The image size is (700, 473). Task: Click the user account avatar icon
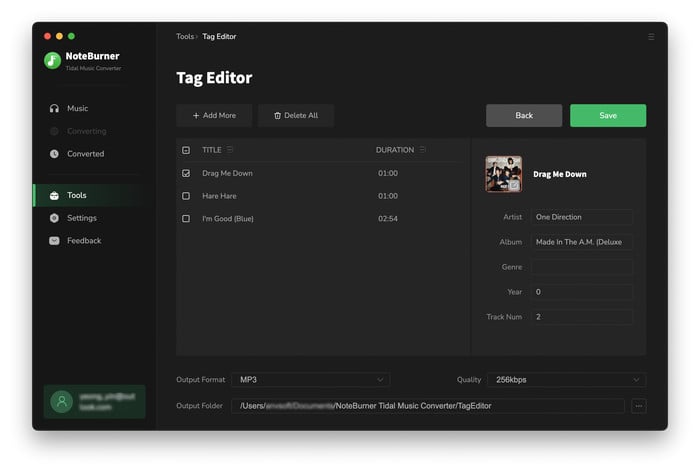click(62, 401)
